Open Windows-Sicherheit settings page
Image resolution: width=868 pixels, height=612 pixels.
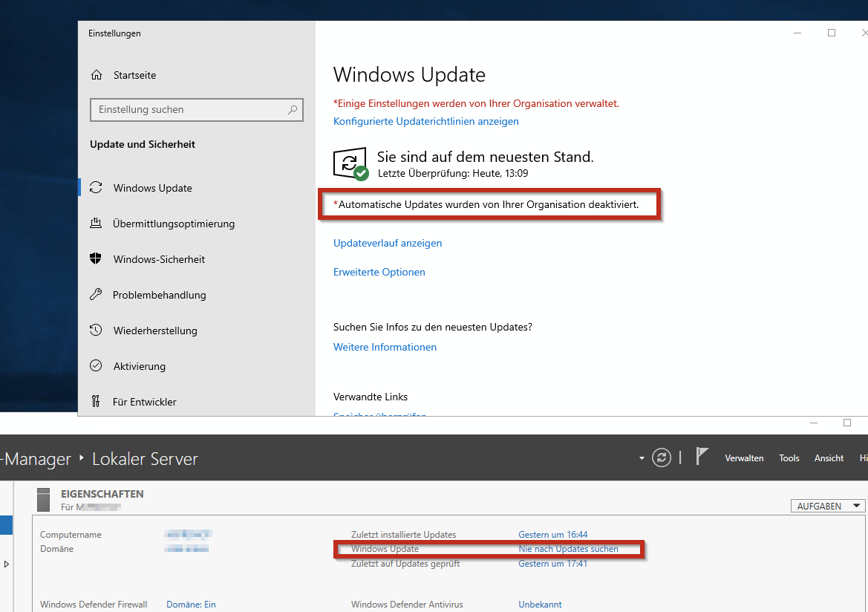pyautogui.click(x=159, y=259)
